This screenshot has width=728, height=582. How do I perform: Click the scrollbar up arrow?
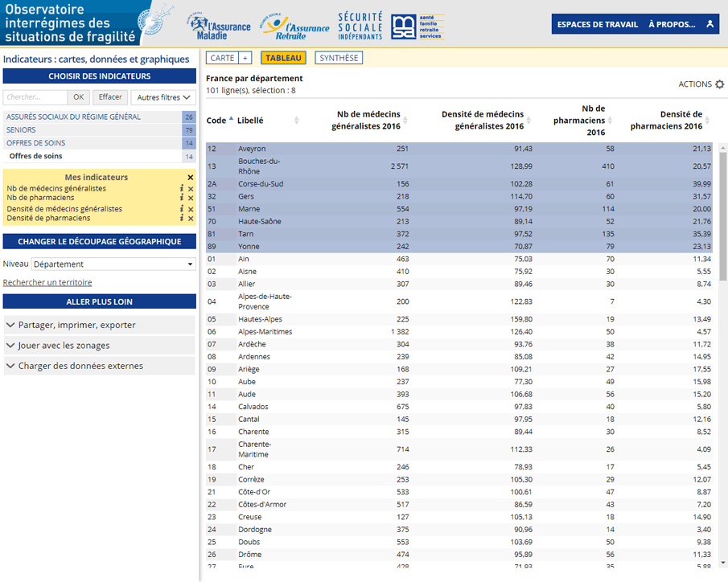(x=723, y=148)
